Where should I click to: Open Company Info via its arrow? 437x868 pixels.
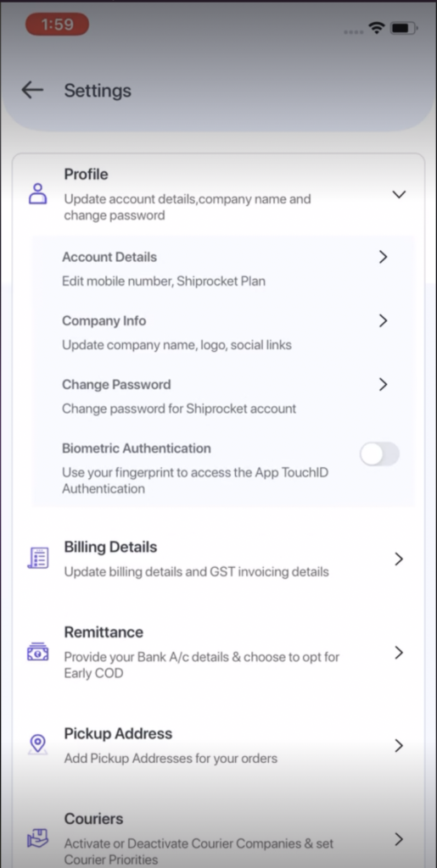(383, 320)
